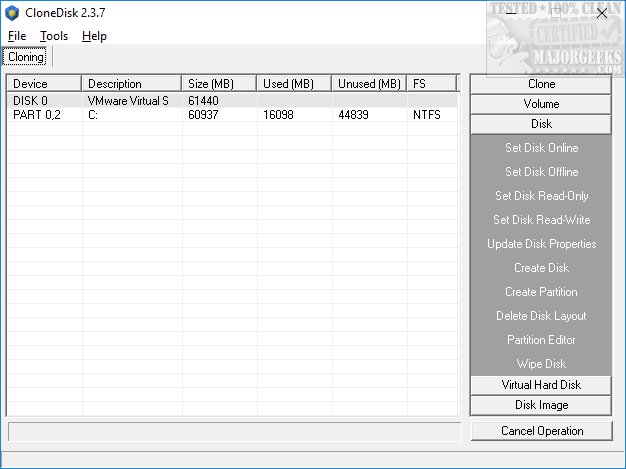The image size is (626, 469).
Task: Switch to the Cloning tab
Action: [26, 57]
